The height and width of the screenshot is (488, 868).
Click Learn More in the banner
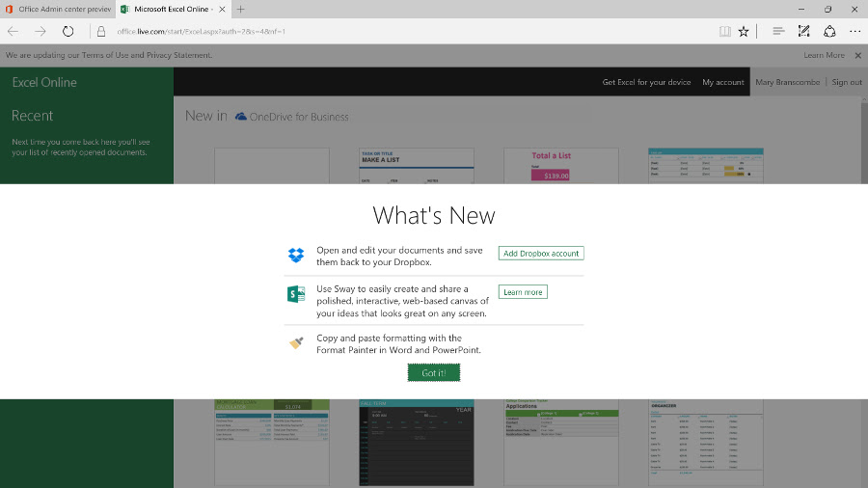tap(824, 55)
